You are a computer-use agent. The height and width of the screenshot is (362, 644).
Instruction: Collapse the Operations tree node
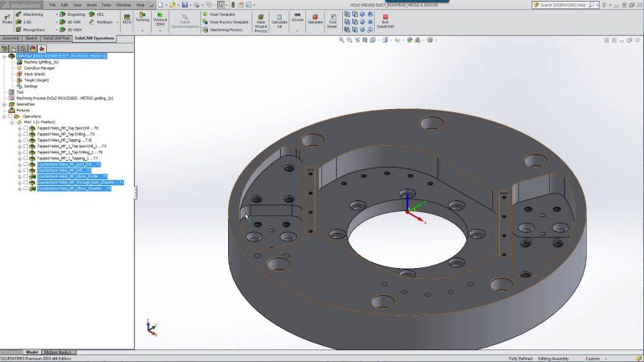(4, 116)
